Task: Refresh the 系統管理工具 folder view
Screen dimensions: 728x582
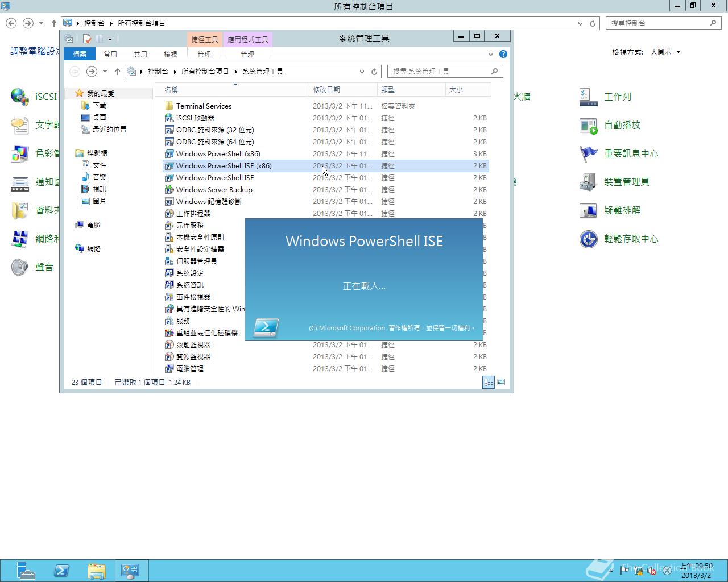Action: [x=374, y=72]
